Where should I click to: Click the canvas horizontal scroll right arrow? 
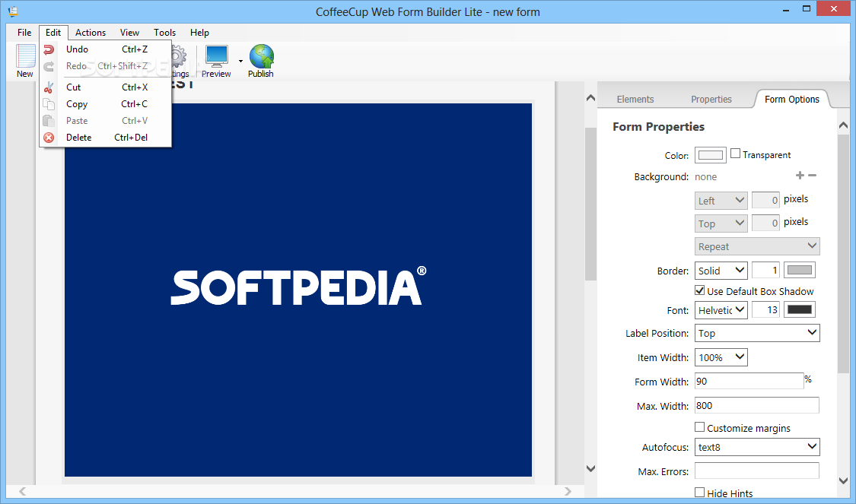pos(568,491)
